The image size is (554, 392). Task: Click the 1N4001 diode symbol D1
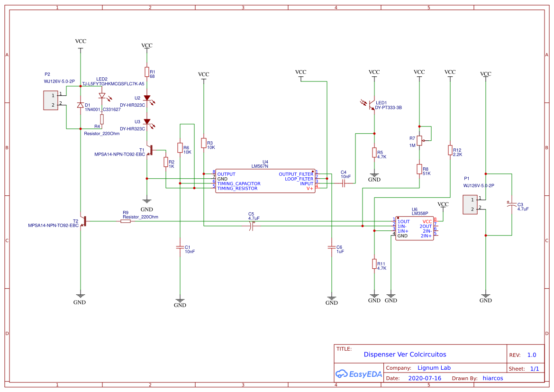point(80,105)
